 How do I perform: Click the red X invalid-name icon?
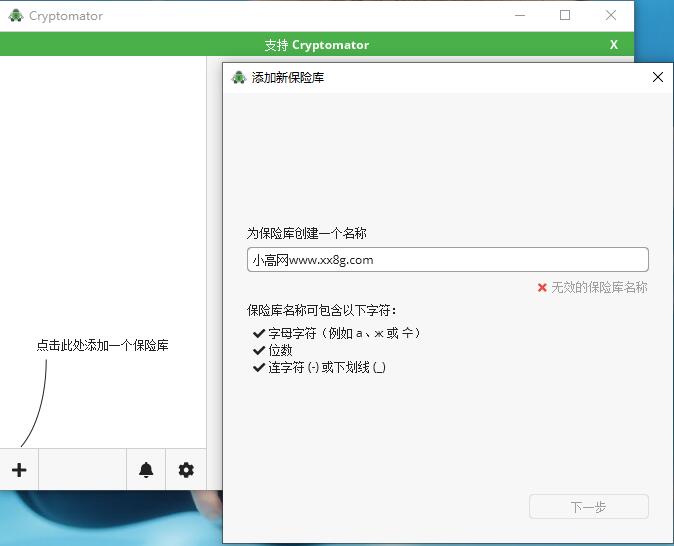542,287
